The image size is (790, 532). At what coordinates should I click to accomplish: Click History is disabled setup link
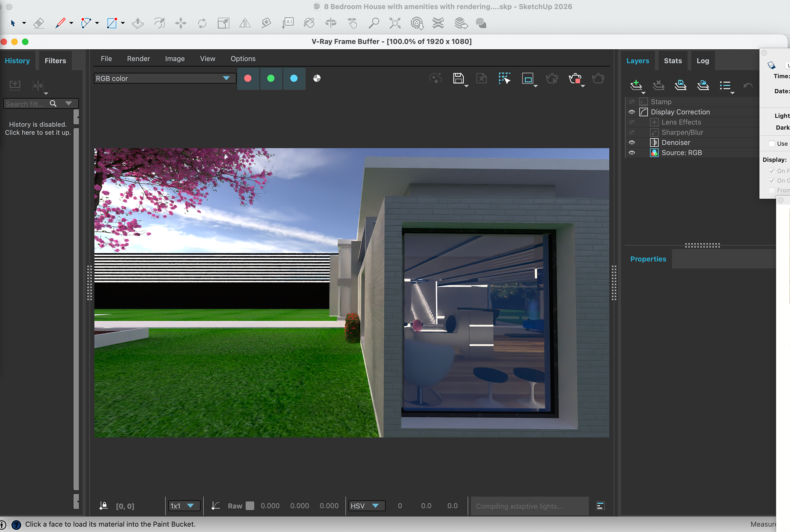click(x=38, y=128)
